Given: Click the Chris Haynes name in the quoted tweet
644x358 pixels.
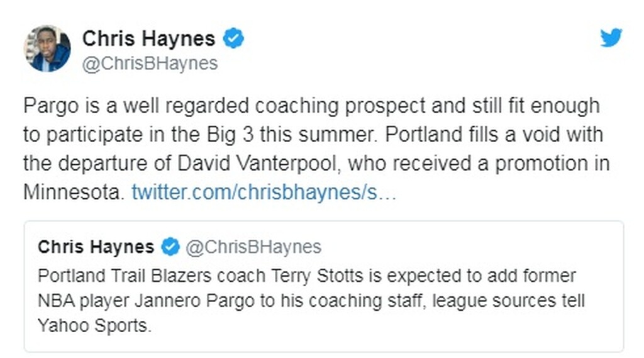Looking at the screenshot, I should pos(96,247).
